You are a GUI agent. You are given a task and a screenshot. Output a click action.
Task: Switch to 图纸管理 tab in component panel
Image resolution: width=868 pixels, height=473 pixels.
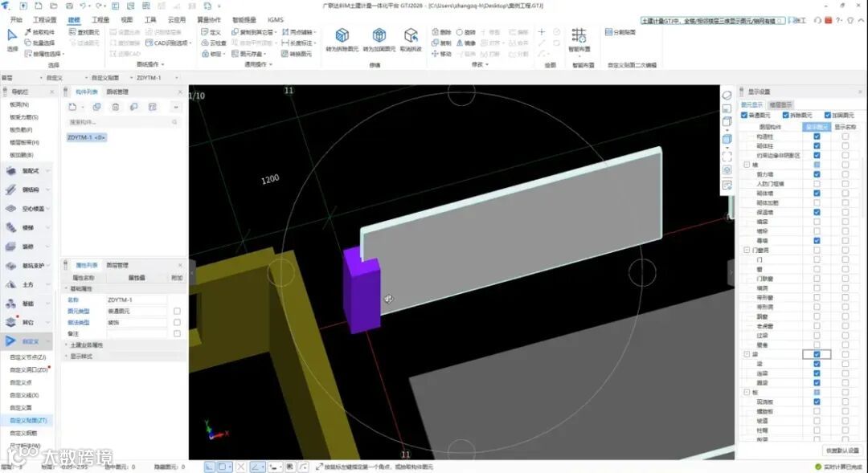click(117, 92)
